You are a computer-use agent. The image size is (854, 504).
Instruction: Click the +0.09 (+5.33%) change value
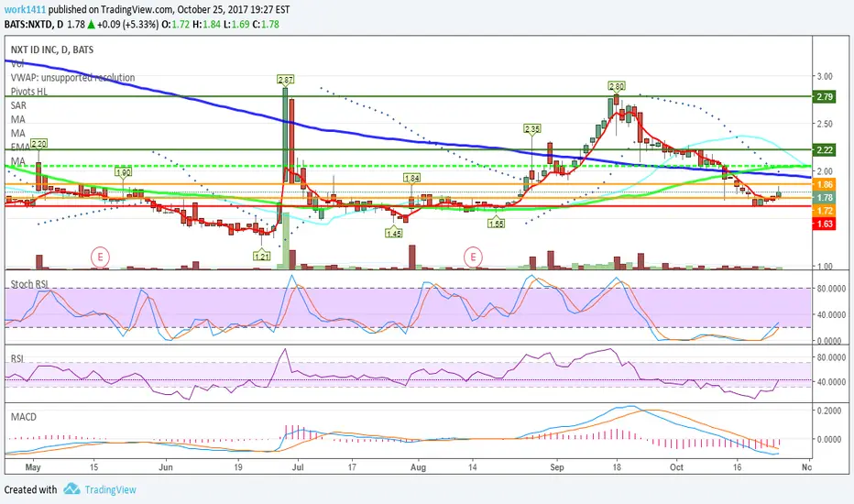coord(128,24)
